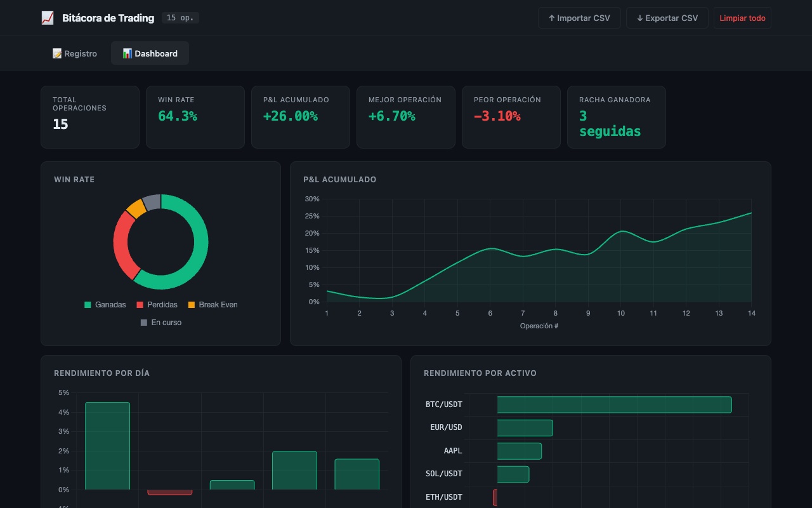Click the Total Operaciones card value 15
This screenshot has width=812, height=508.
[60, 124]
